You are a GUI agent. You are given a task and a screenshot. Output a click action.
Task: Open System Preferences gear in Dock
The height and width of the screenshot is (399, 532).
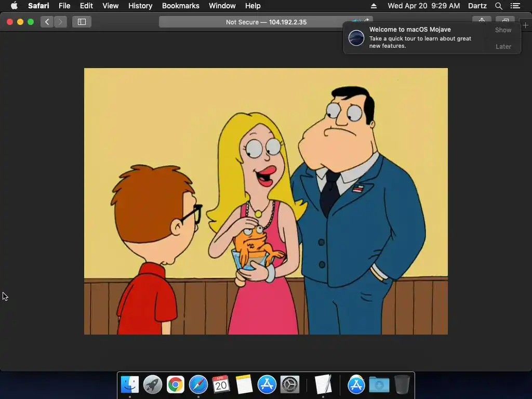[x=290, y=385]
